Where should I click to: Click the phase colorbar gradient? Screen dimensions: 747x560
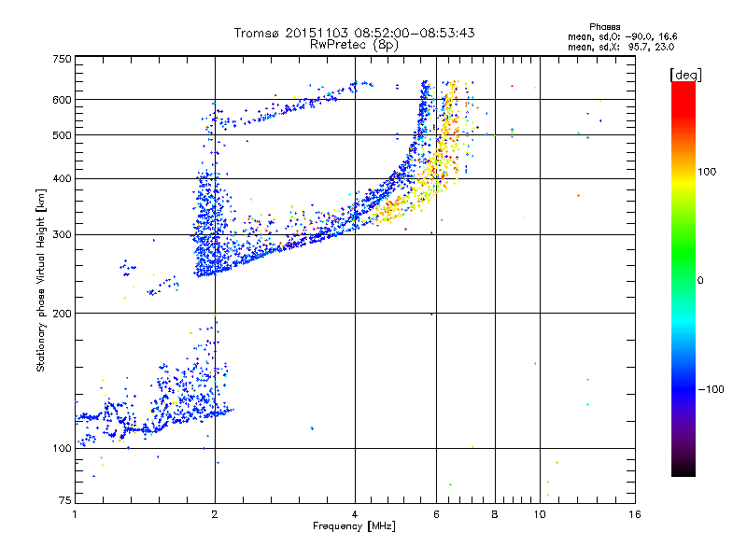pos(684,279)
